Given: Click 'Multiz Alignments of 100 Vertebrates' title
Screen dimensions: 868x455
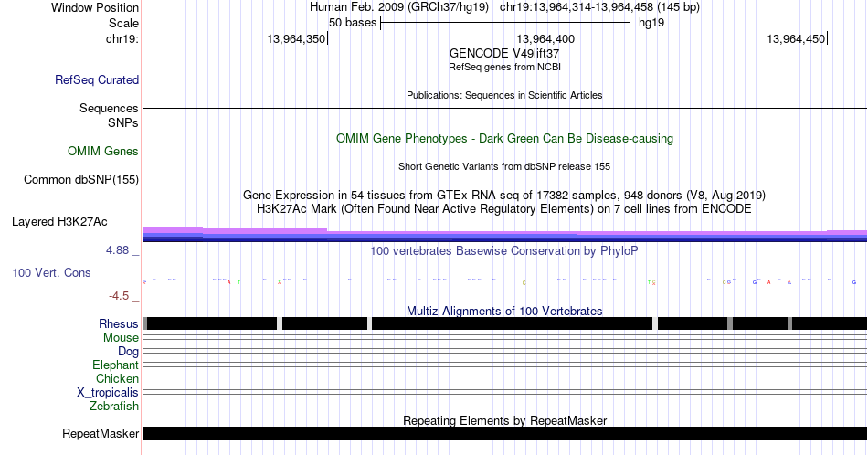Looking at the screenshot, I should pyautogui.click(x=504, y=311).
